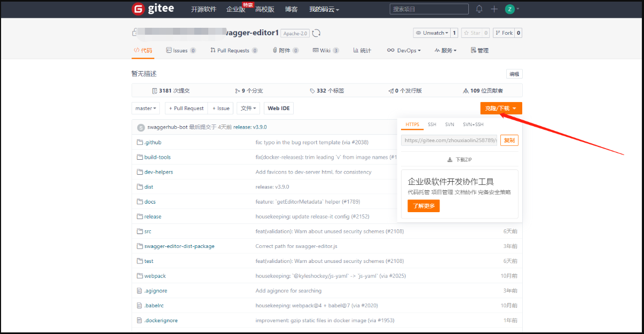The image size is (644, 334).
Task: Open the Issues tab
Action: pyautogui.click(x=180, y=50)
